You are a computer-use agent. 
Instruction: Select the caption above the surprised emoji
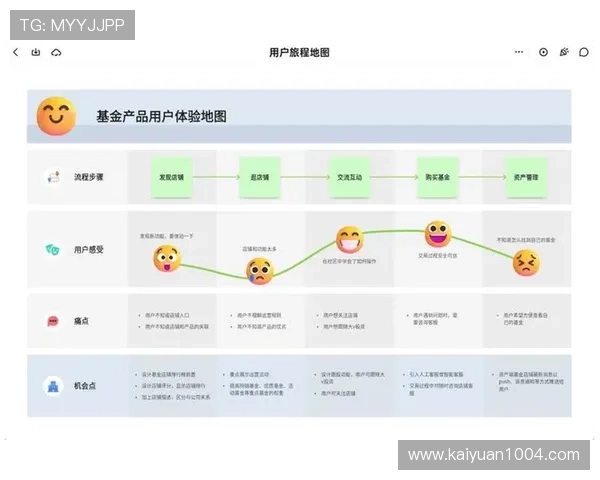click(x=166, y=236)
